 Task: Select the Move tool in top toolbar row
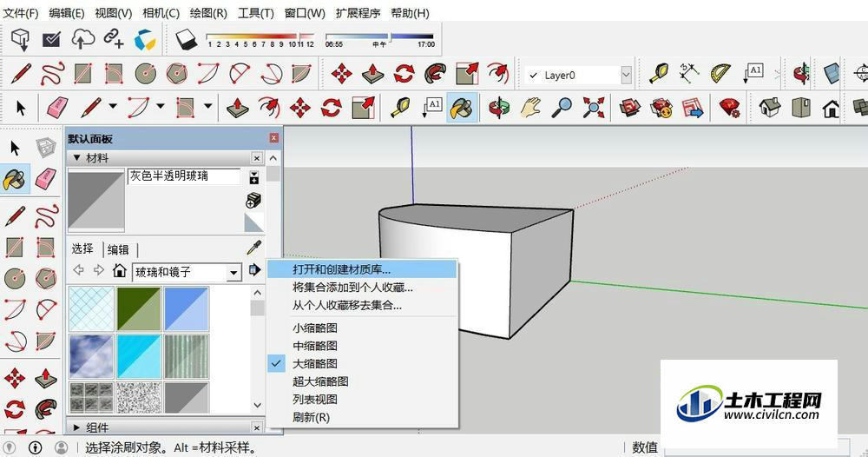pyautogui.click(x=341, y=73)
